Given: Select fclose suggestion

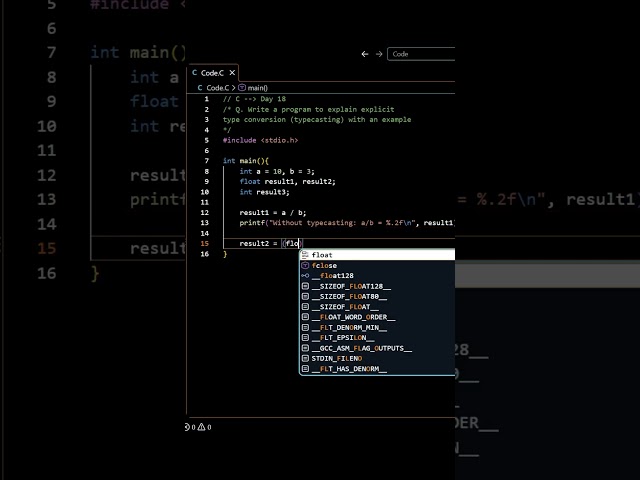Looking at the screenshot, I should point(378,266).
